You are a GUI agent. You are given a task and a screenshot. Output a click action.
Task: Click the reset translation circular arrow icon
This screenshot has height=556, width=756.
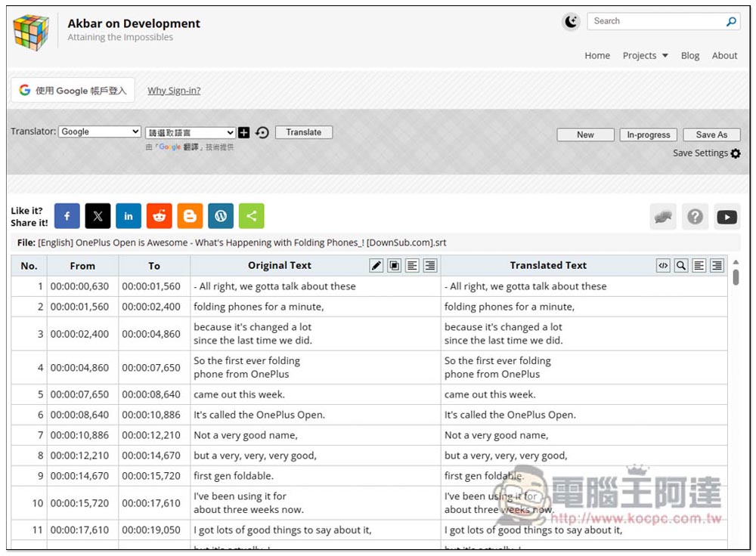(x=262, y=132)
